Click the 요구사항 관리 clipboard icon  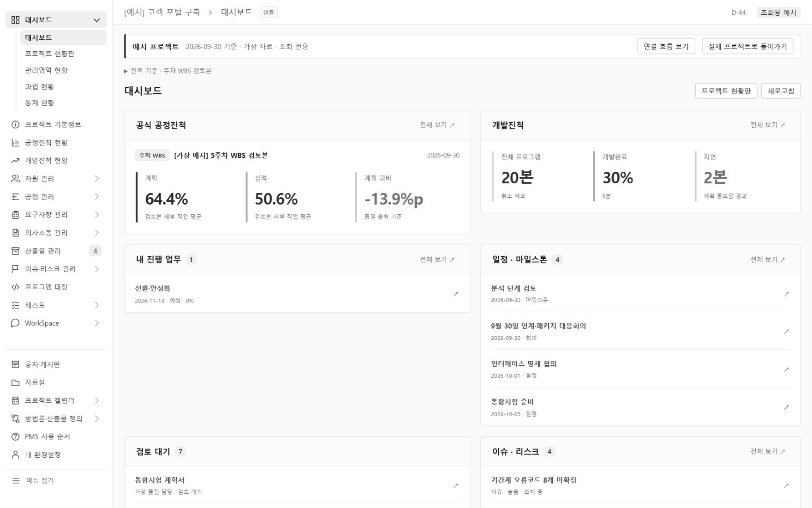tap(16, 215)
